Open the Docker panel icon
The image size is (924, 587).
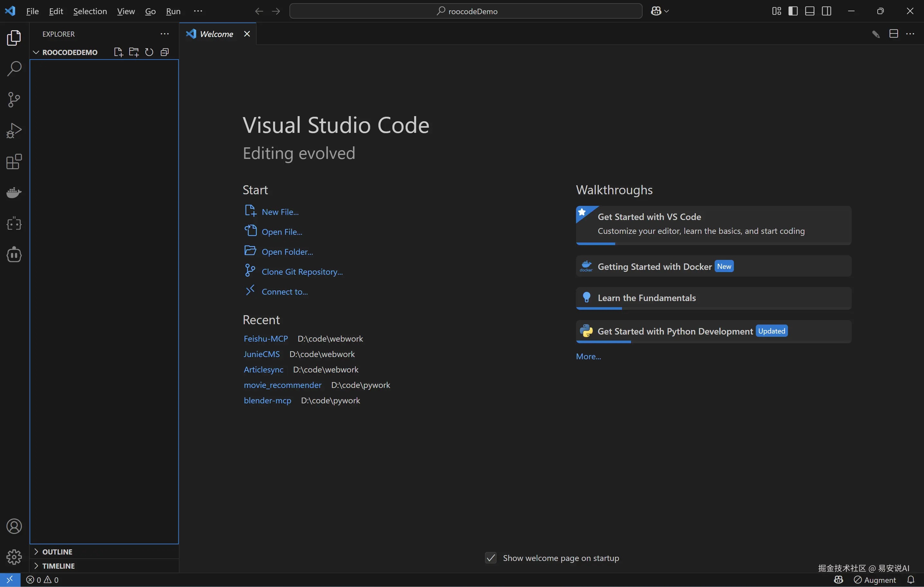14,193
